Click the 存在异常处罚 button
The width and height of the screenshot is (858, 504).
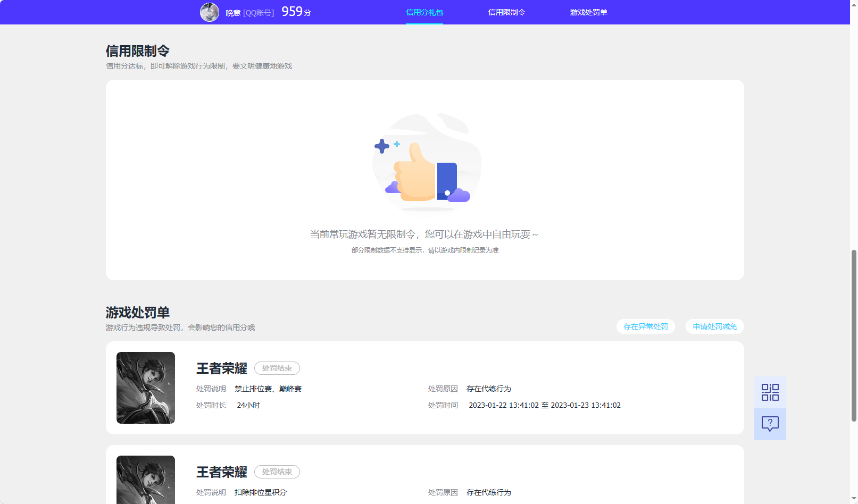point(645,326)
